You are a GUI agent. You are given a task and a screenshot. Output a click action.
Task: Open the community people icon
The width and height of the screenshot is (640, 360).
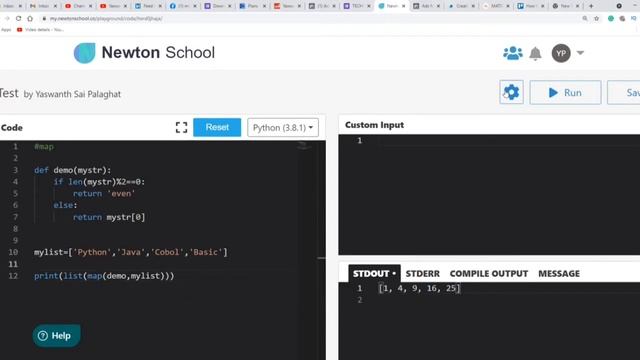tap(513, 53)
